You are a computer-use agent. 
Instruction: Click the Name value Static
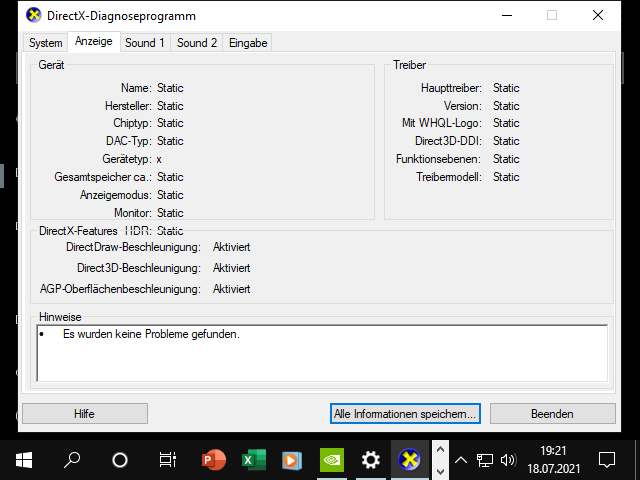[x=170, y=88]
